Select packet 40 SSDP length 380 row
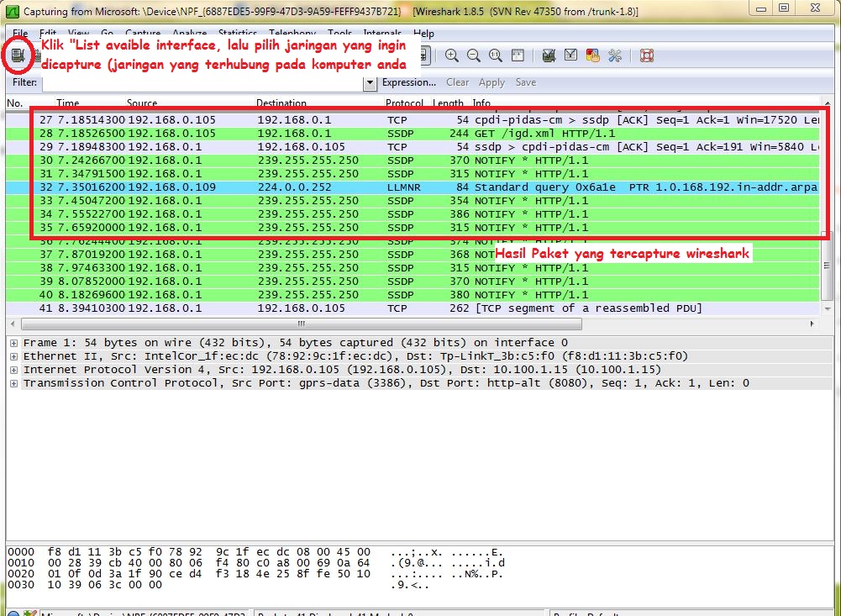 click(x=413, y=295)
